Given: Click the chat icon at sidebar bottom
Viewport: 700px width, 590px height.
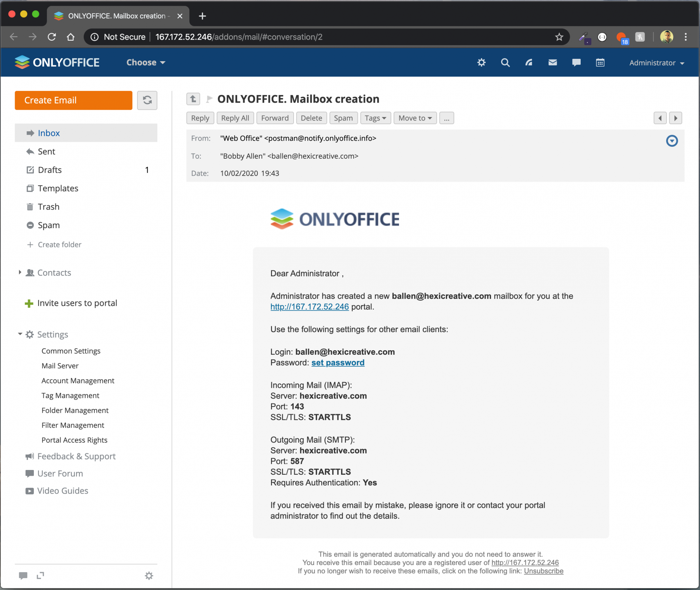Looking at the screenshot, I should click(23, 576).
